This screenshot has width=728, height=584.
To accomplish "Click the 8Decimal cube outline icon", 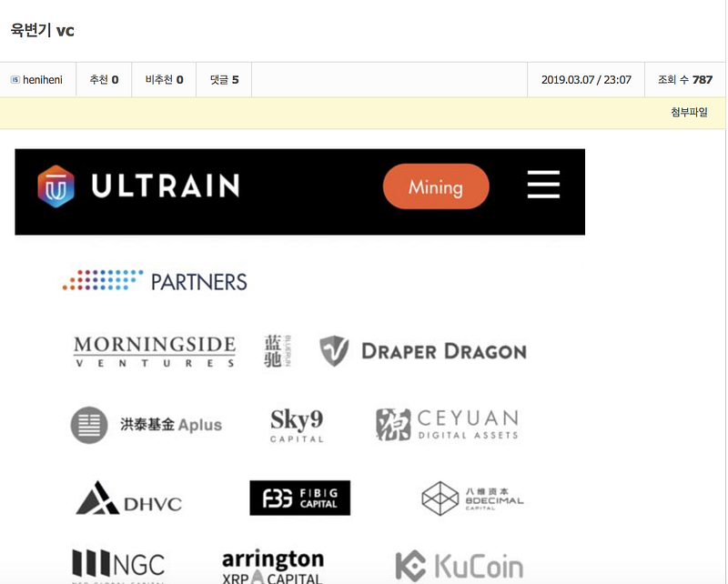I will 440,498.
